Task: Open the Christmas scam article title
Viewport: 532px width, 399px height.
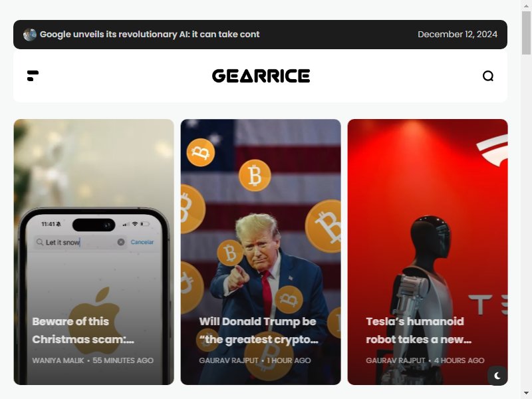Action: tap(83, 330)
